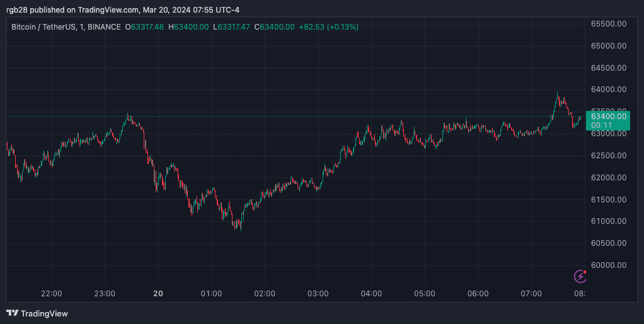644x324 pixels.
Task: Click the purple lightning bolt replay icon
Action: pos(580,276)
